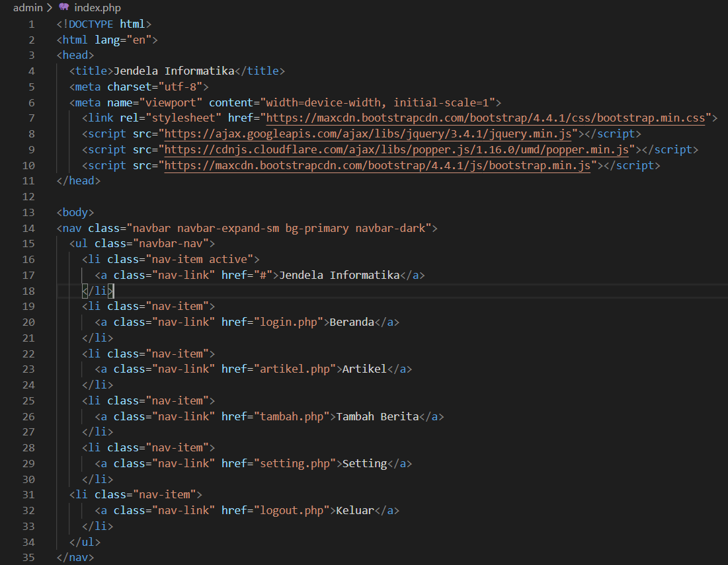Image resolution: width=728 pixels, height=565 pixels.
Task: Click the opening <body> tag
Action: pos(75,213)
